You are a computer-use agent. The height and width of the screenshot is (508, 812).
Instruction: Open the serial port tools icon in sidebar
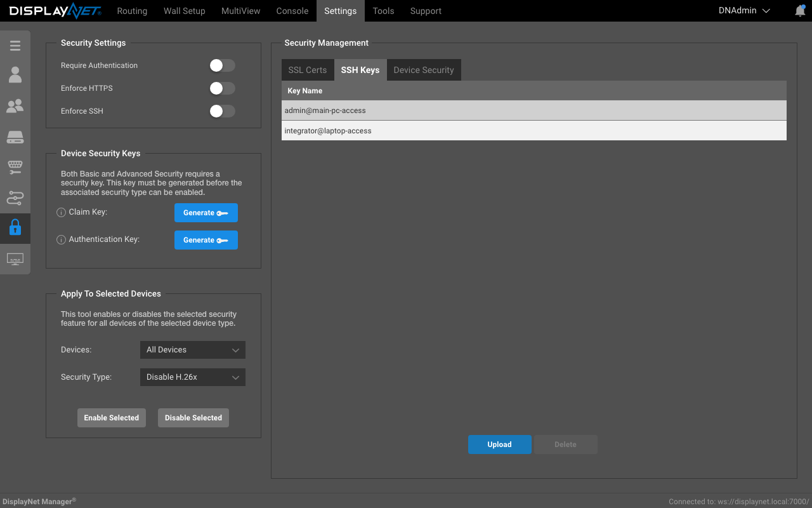point(15,168)
